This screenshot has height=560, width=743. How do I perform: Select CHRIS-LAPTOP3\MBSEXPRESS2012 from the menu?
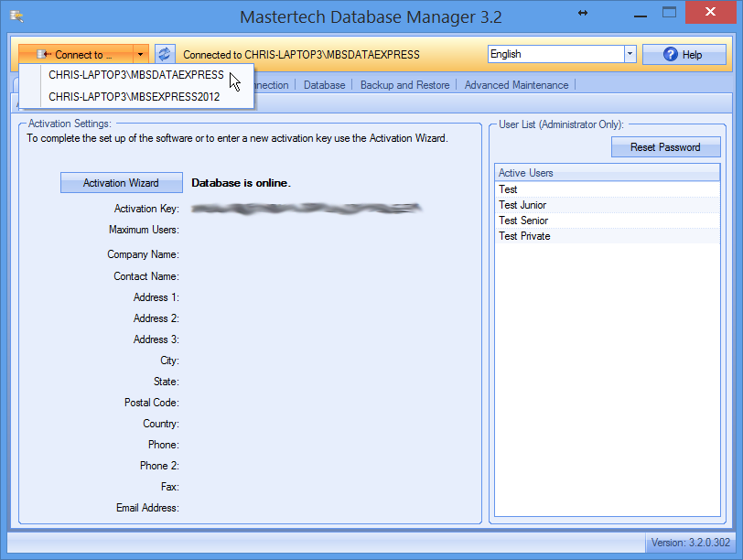click(x=135, y=97)
